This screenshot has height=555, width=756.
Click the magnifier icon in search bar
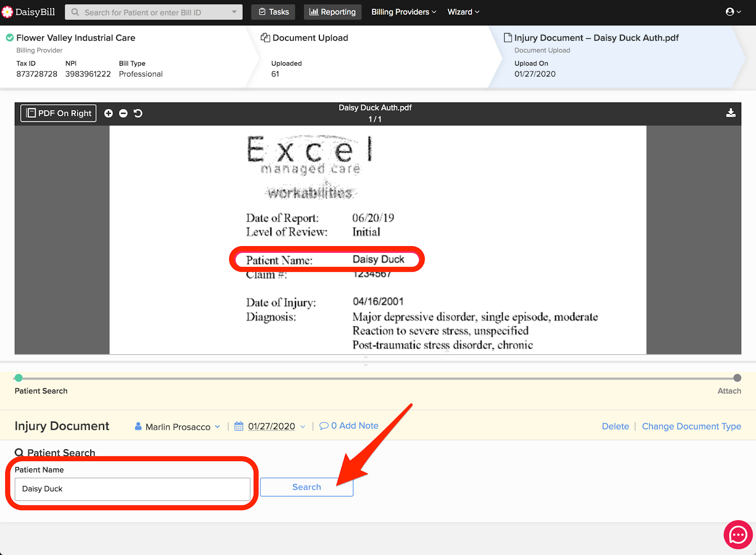click(75, 12)
